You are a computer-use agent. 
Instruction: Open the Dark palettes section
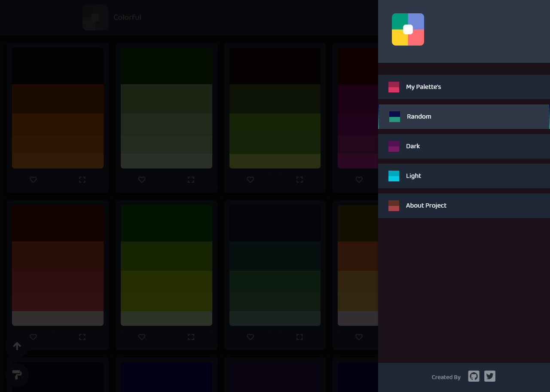464,146
